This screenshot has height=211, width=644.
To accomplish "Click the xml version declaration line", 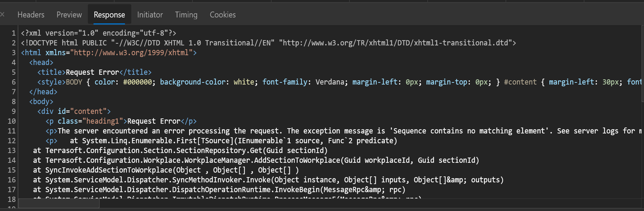I will [98, 33].
